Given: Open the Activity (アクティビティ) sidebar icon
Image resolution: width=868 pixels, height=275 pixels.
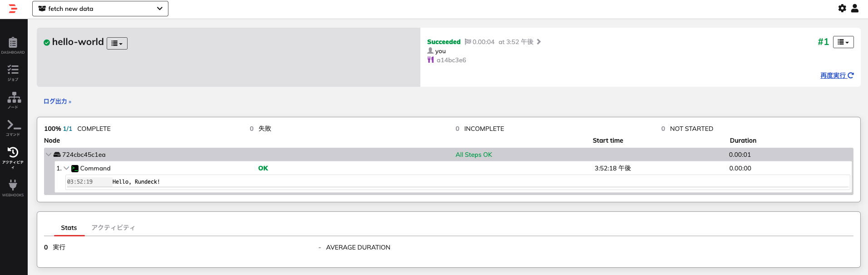Looking at the screenshot, I should (x=13, y=157).
